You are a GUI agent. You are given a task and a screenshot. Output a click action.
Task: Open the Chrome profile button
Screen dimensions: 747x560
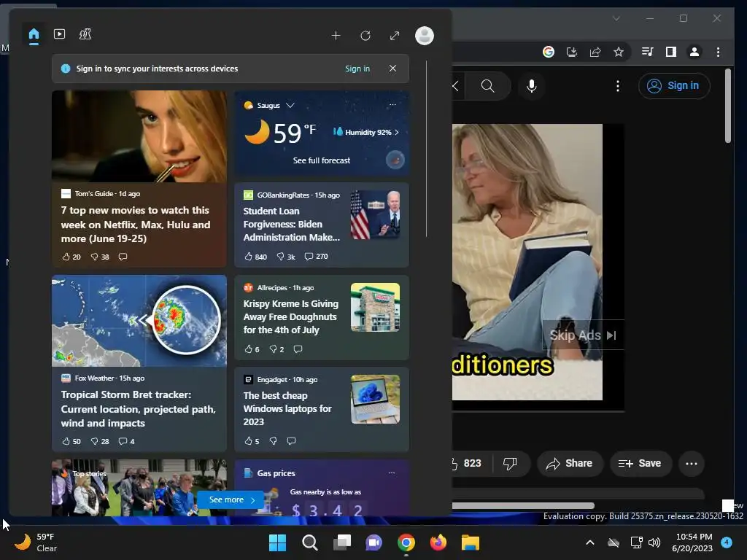coord(694,52)
